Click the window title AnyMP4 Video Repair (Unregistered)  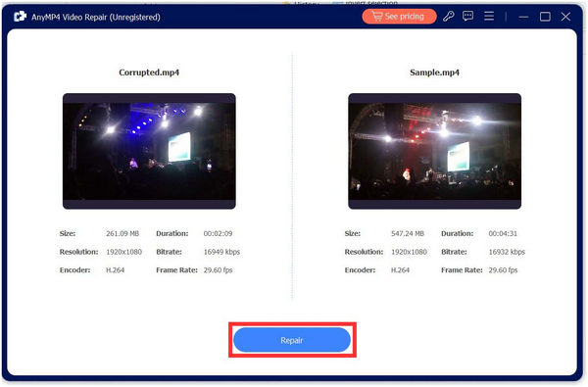tap(96, 17)
